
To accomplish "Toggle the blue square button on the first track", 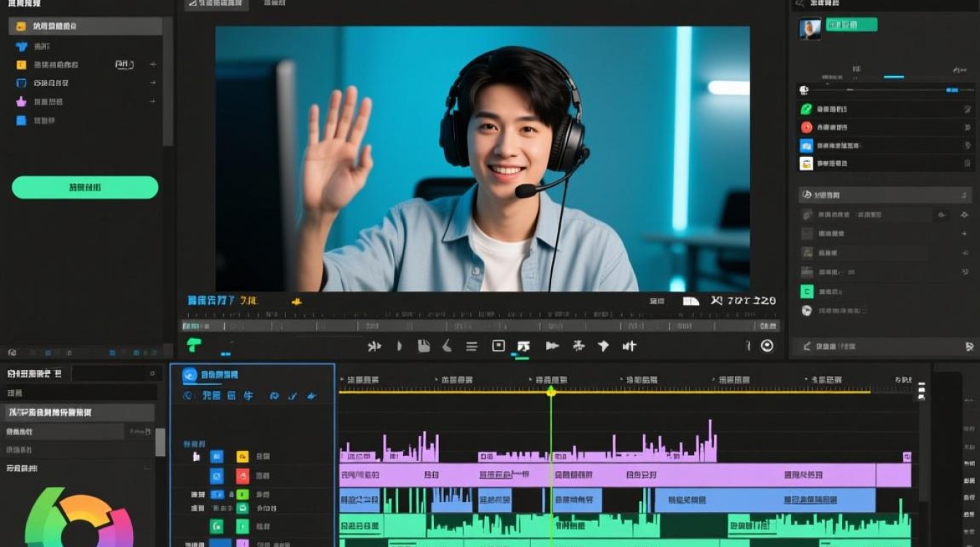I will click(217, 457).
